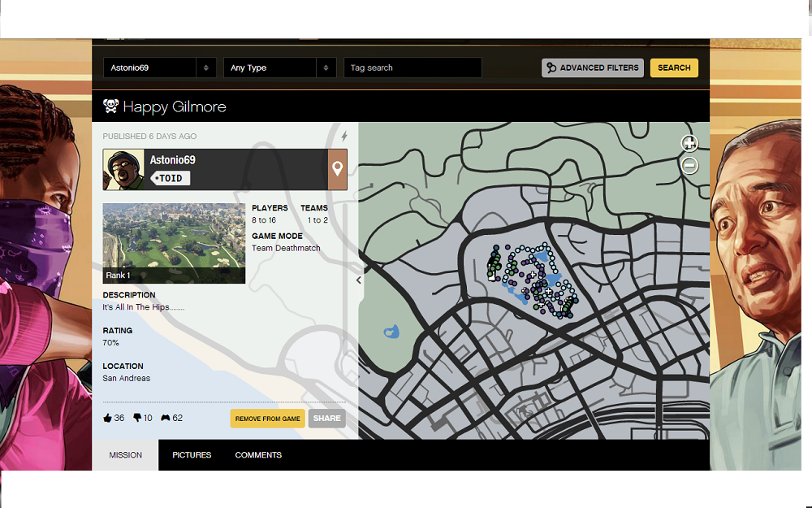Open Advanced Filters
Screen dimensions: 812x508
click(593, 68)
